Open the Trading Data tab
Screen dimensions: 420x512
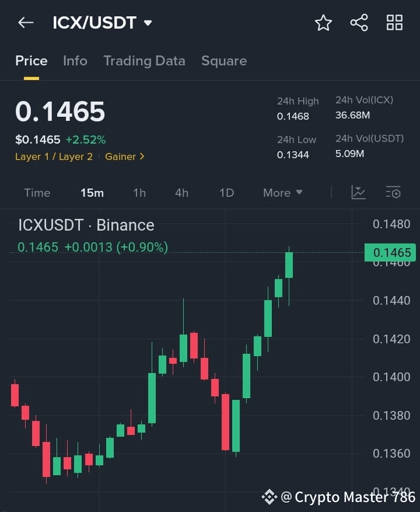(x=144, y=61)
